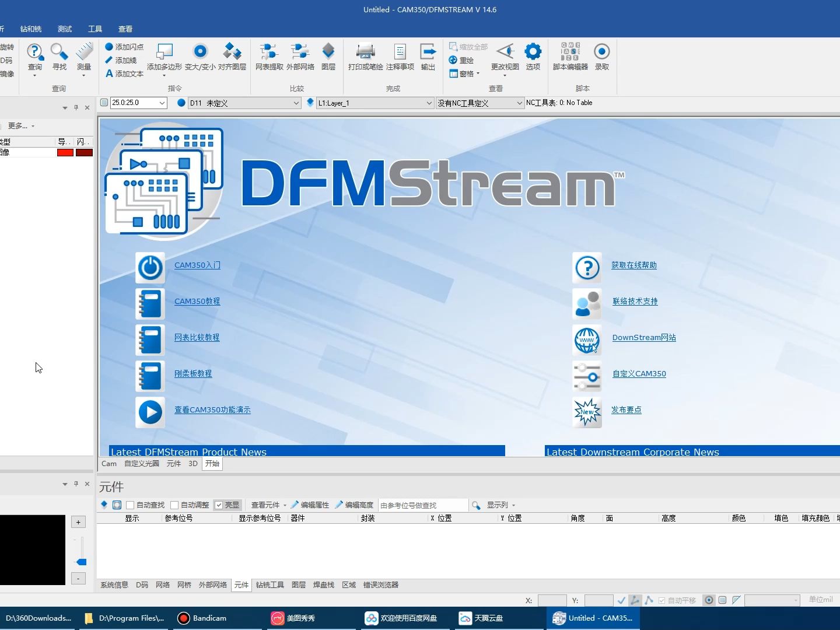
Task: Switch to the 3D view tab
Action: tap(193, 464)
